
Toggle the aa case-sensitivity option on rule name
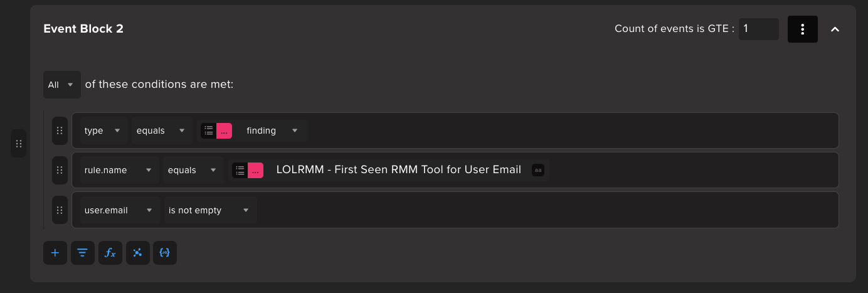tap(537, 170)
